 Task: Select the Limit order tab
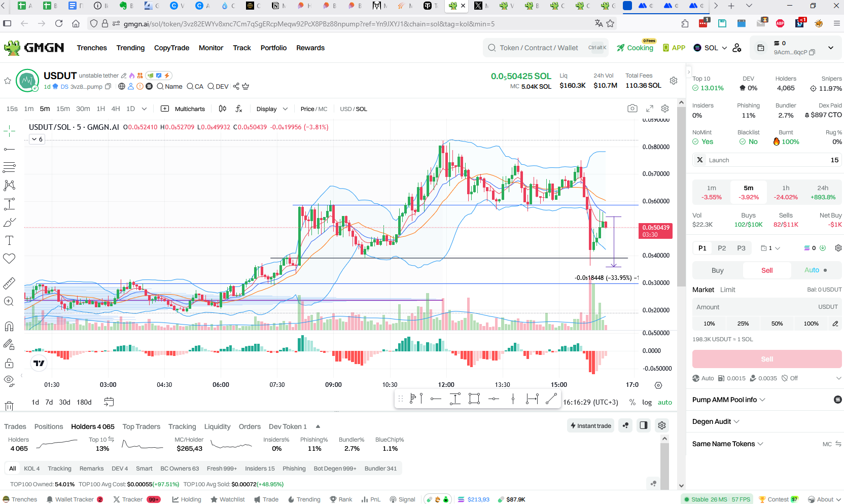pyautogui.click(x=727, y=290)
